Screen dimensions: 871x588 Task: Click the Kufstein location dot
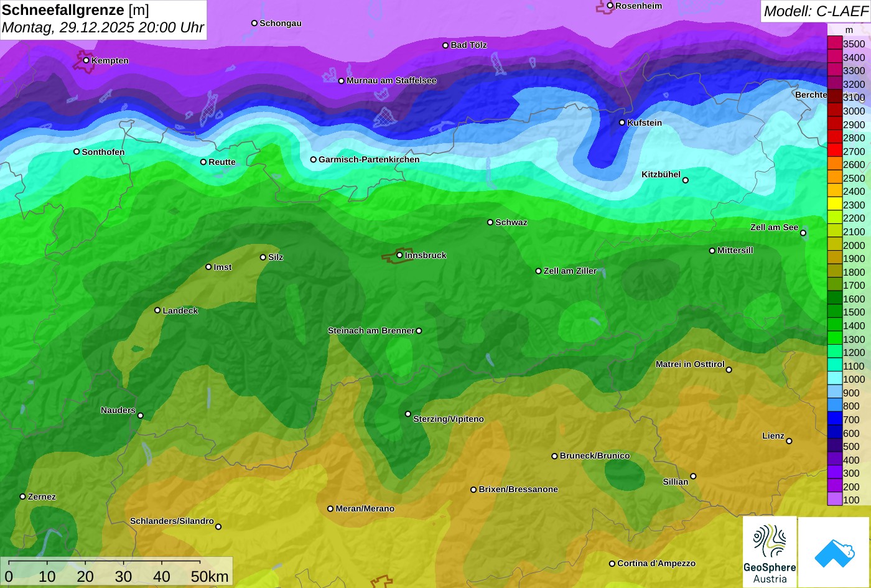[622, 123]
